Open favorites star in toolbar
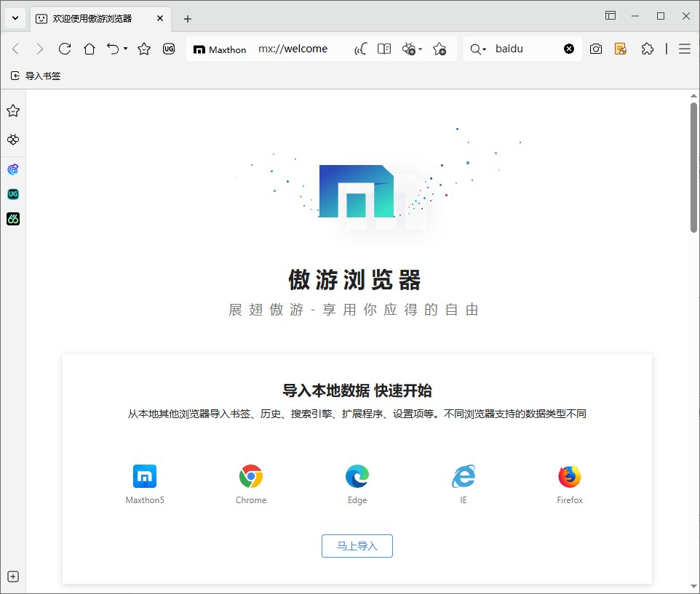Viewport: 700px width, 594px height. tap(144, 49)
